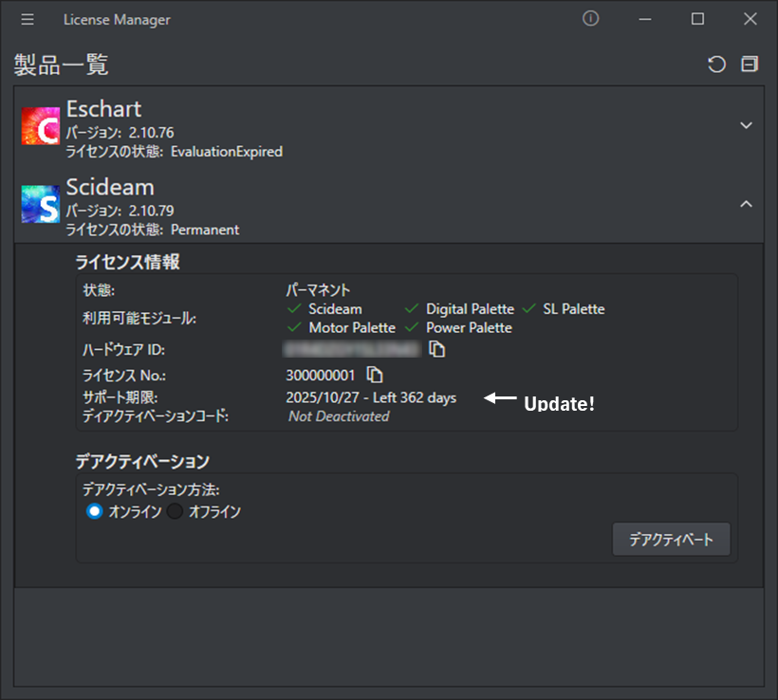This screenshot has height=700, width=778.
Task: Collapse the Scideam license details
Action: click(746, 204)
